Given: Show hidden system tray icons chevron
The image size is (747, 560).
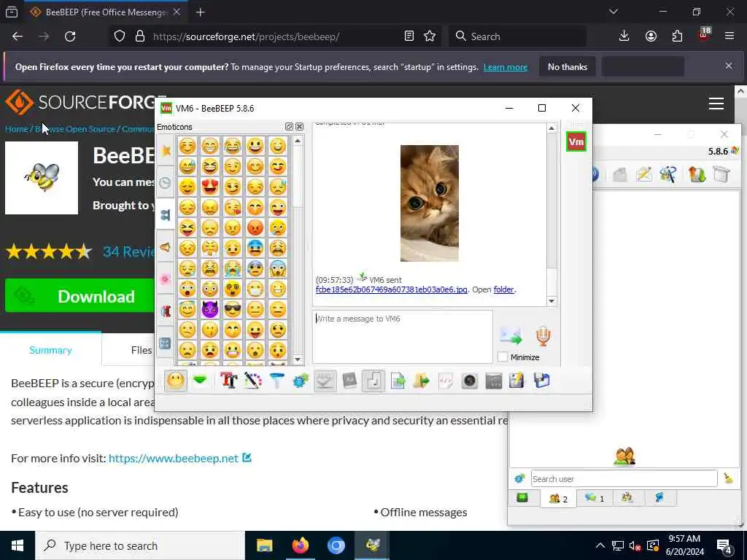Looking at the screenshot, I should click(600, 545).
